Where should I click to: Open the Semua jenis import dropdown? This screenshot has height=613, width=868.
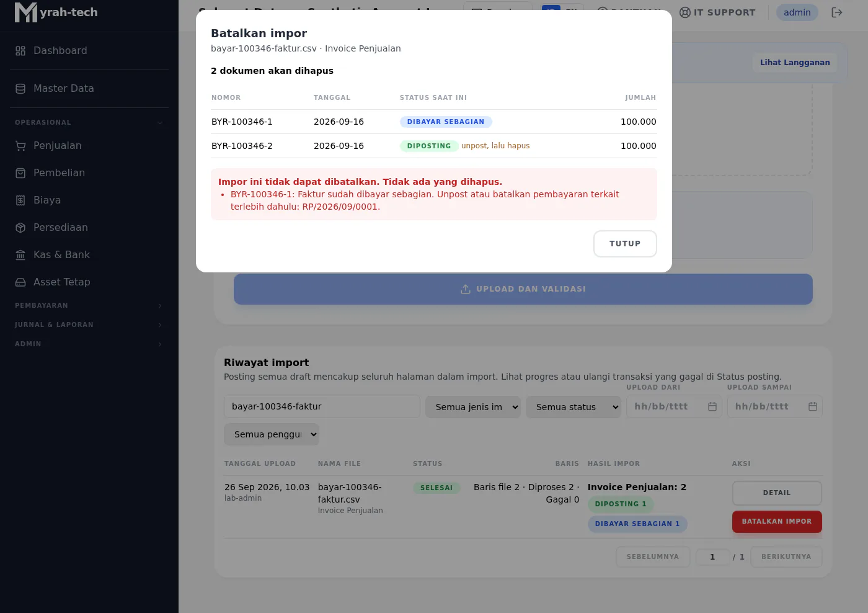472,407
